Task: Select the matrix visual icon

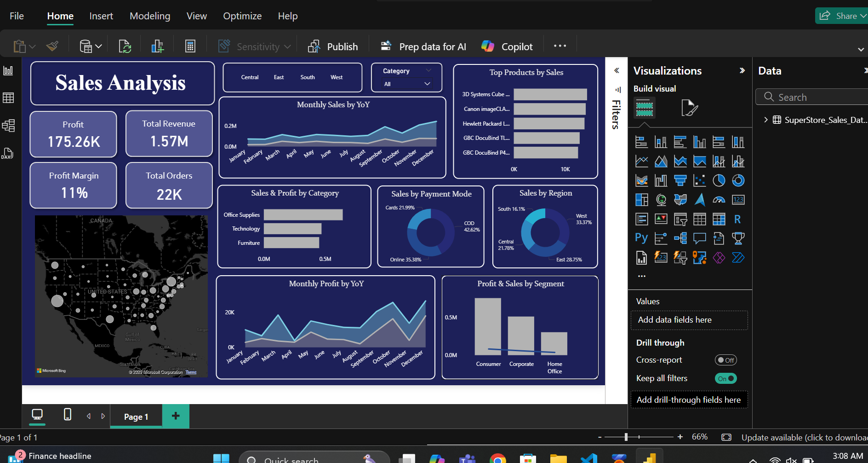Action: [x=719, y=219]
